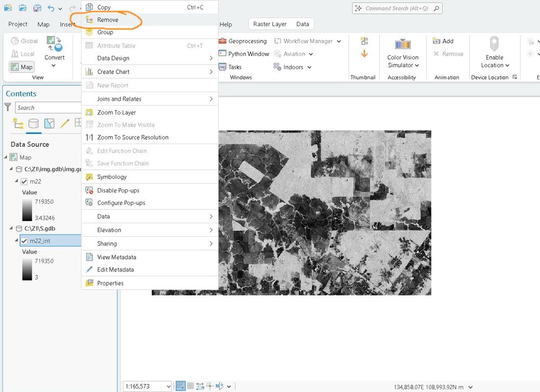This screenshot has height=392, width=540.
Task: Switch to the Data ribbon tab
Action: [302, 24]
